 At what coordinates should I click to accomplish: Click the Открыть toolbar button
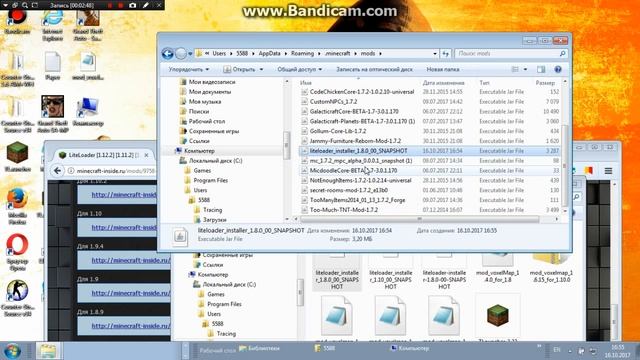[x=239, y=69]
